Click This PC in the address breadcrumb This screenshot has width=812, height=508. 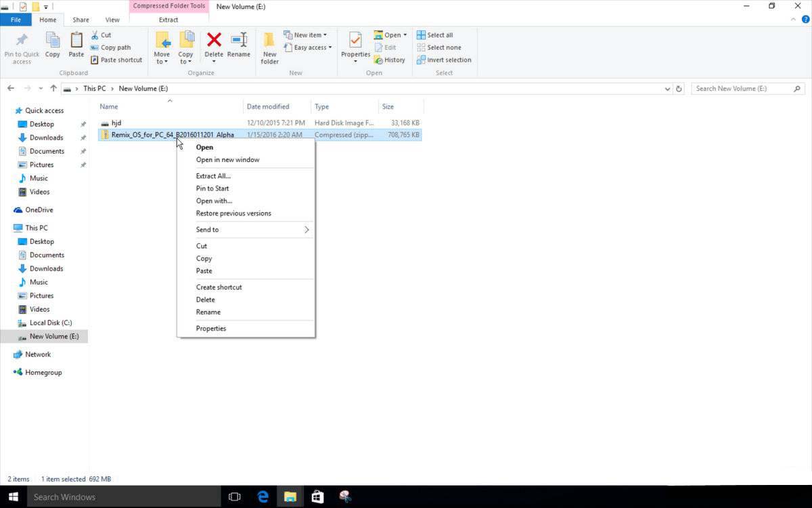95,89
